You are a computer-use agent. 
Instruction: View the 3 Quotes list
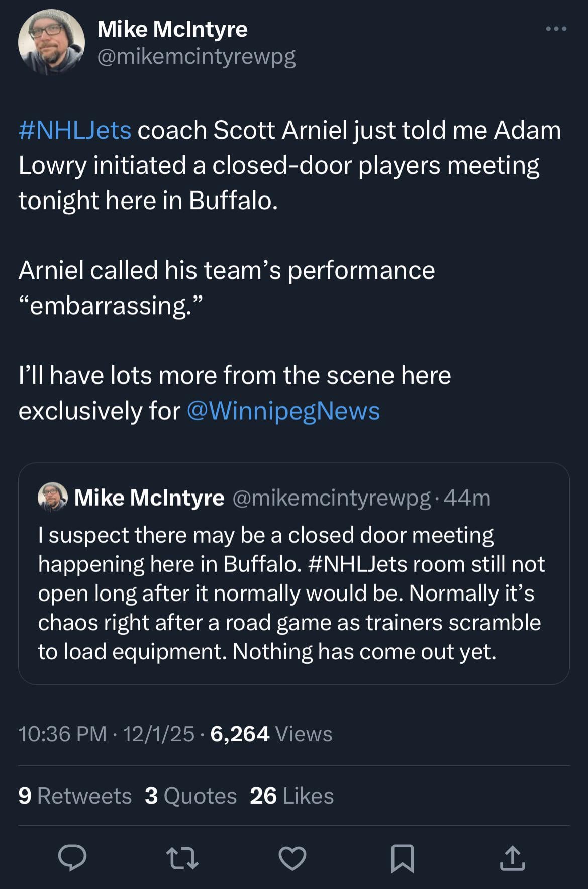click(190, 796)
